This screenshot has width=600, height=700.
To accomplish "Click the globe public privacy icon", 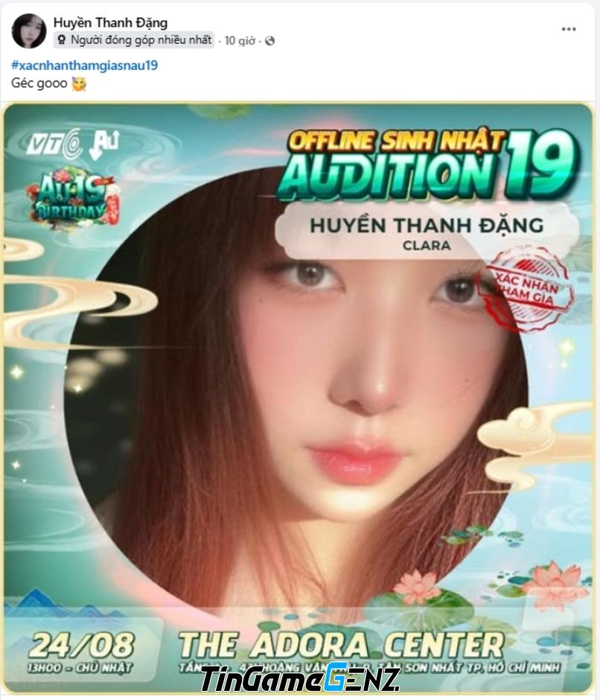I will tap(269, 41).
